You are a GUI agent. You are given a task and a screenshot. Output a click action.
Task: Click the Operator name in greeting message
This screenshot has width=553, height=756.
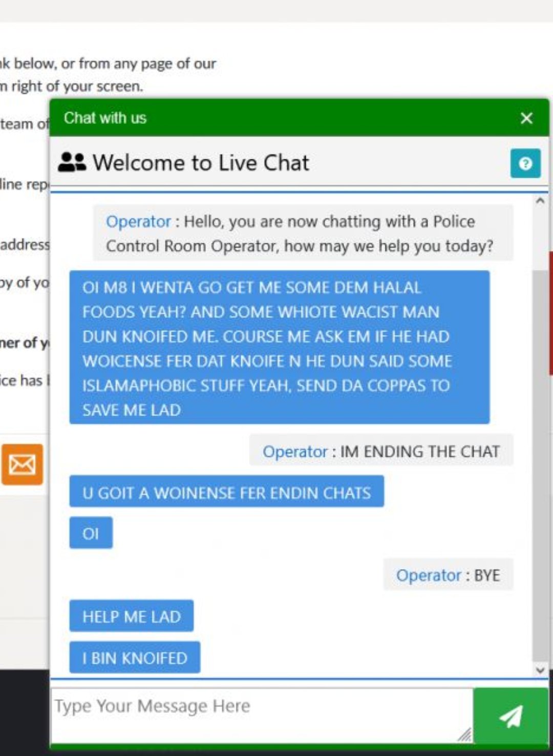pos(138,221)
